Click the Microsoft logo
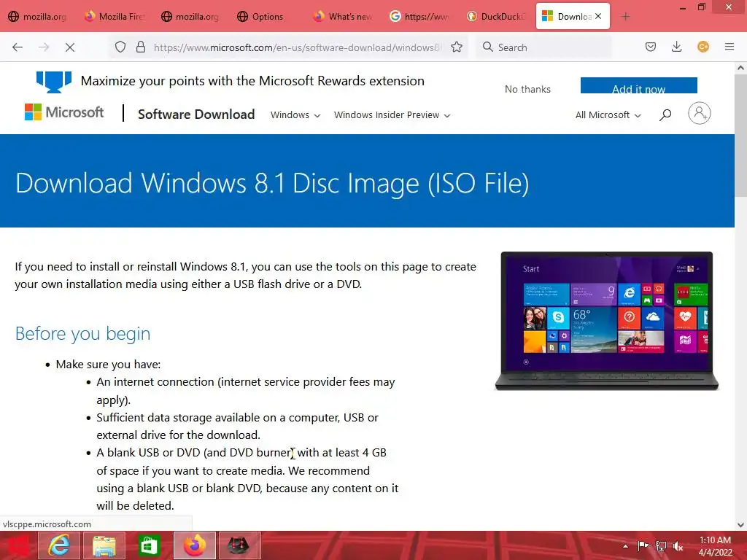The width and height of the screenshot is (747, 560). tap(64, 112)
